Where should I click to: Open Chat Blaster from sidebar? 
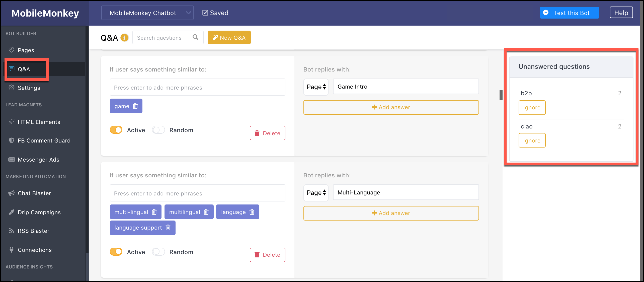(34, 193)
